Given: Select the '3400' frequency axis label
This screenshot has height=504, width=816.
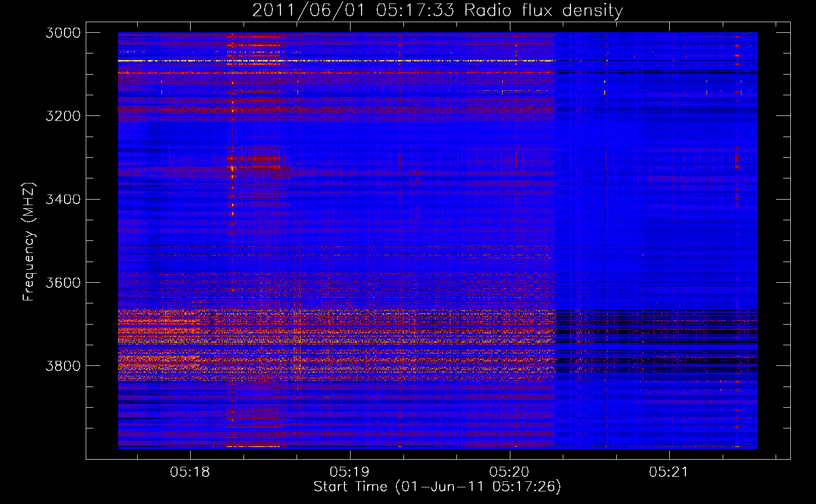Looking at the screenshot, I should (63, 200).
